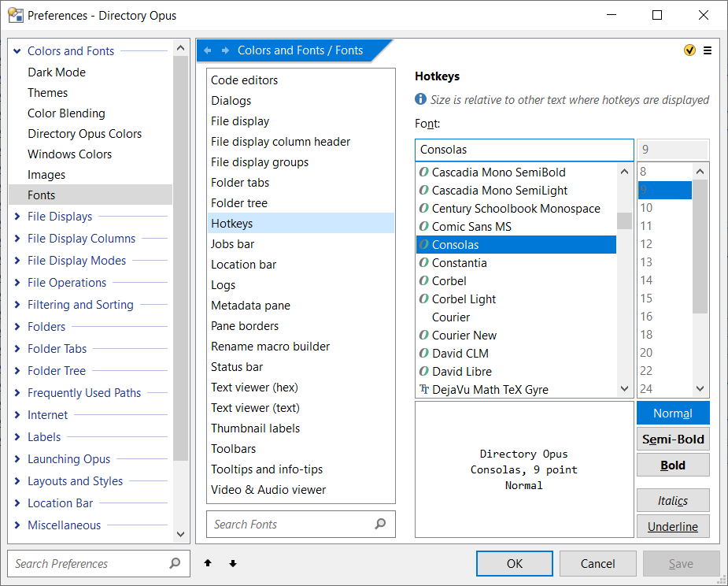This screenshot has width=728, height=586.
Task: Select font size 12
Action: tap(665, 244)
